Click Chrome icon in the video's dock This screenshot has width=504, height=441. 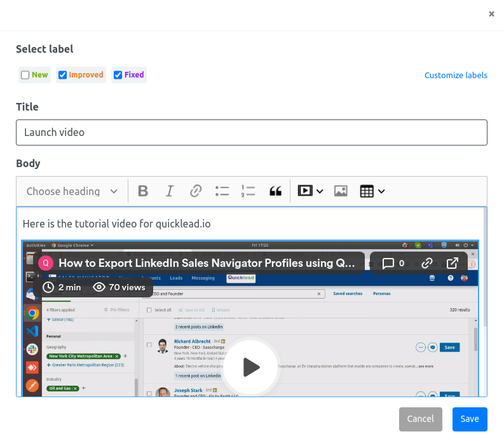coord(32,313)
